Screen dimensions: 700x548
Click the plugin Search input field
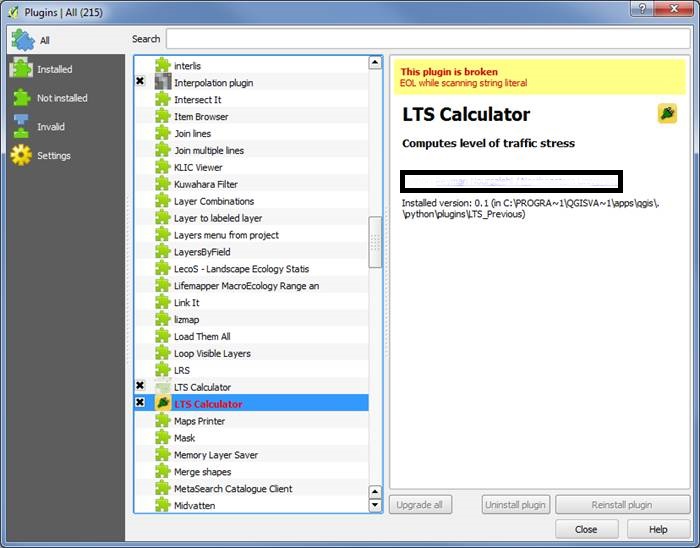coord(428,39)
